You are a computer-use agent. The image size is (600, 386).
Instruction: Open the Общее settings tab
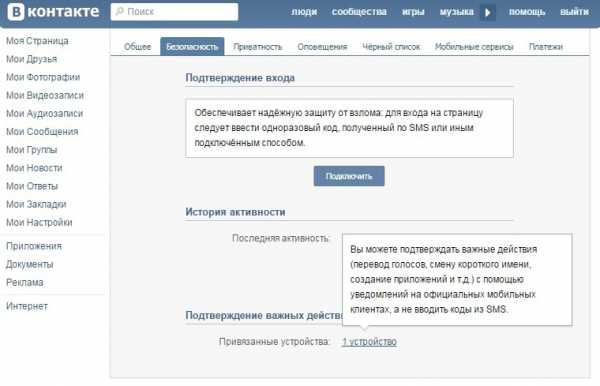[137, 47]
